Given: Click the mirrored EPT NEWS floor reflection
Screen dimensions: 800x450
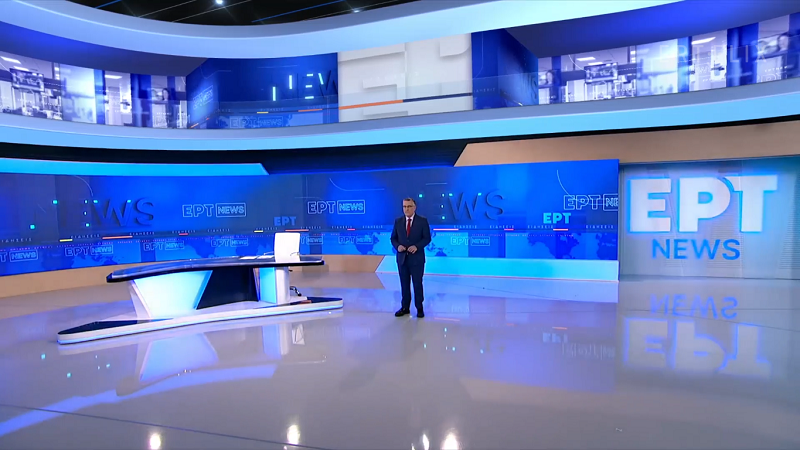Looking at the screenshot, I should point(696,335).
